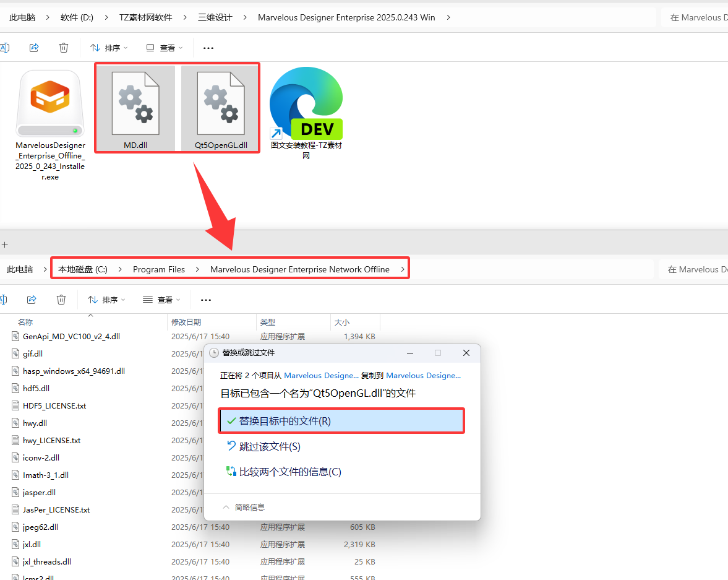Viewport: 728px width, 580px height.
Task: Click TZ素材网软件 breadcrumb
Action: click(145, 18)
